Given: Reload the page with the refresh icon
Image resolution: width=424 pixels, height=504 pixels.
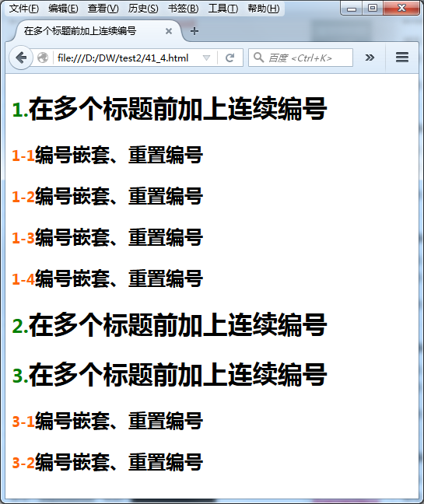Looking at the screenshot, I should click(x=230, y=58).
